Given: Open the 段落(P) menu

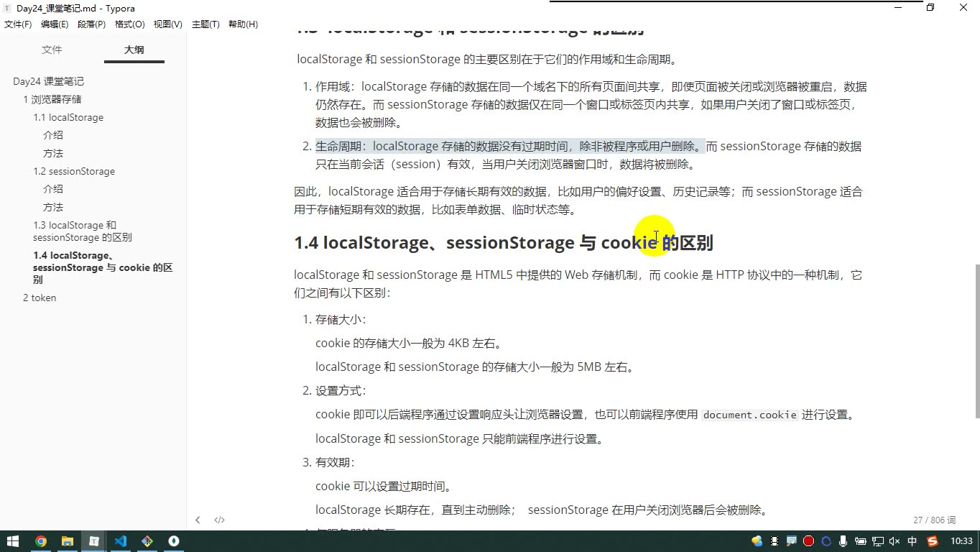Looking at the screenshot, I should click(x=92, y=24).
